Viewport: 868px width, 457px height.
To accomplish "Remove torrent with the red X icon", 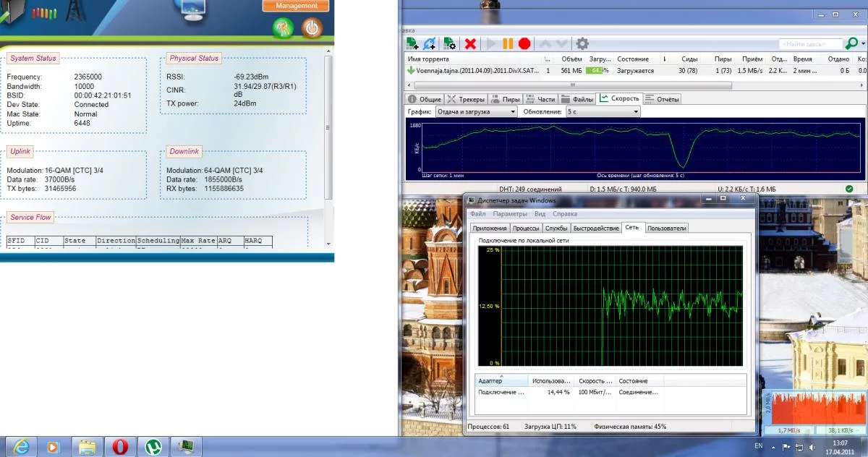I will click(470, 44).
